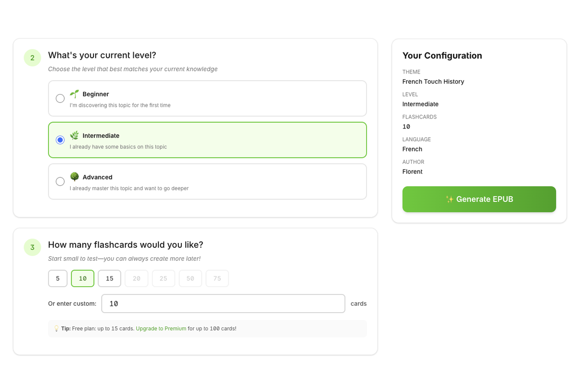Select the Intermediate level radio button

point(60,140)
